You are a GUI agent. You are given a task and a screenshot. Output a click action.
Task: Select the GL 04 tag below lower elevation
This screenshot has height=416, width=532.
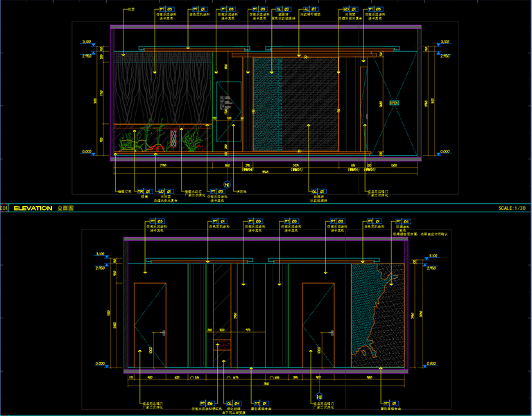pyautogui.click(x=234, y=404)
